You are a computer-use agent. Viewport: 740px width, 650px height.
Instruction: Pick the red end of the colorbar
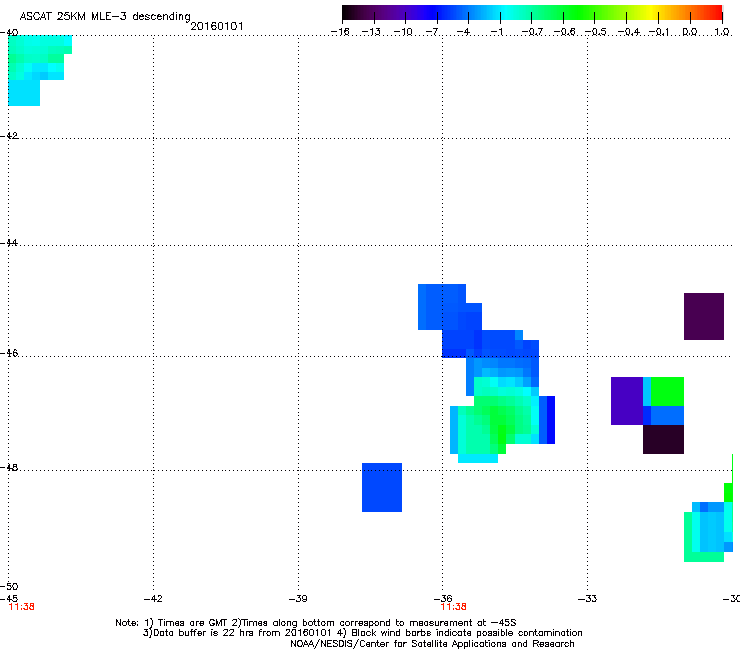point(715,13)
